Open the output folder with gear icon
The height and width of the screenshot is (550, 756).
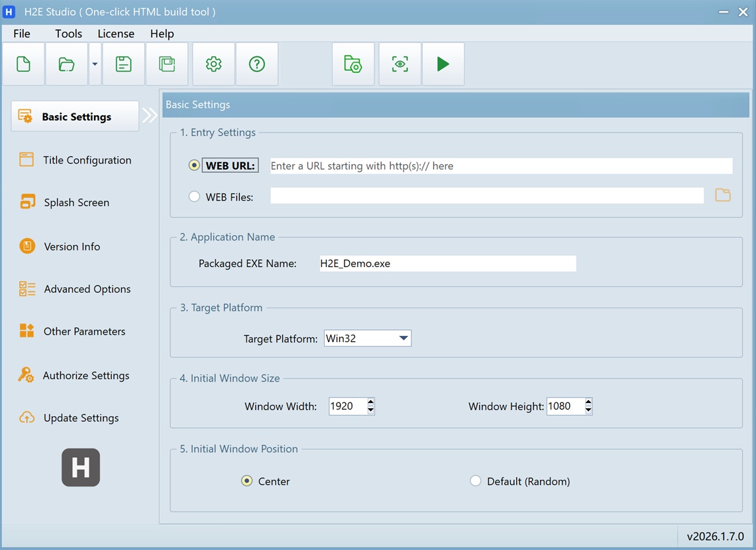coord(353,64)
